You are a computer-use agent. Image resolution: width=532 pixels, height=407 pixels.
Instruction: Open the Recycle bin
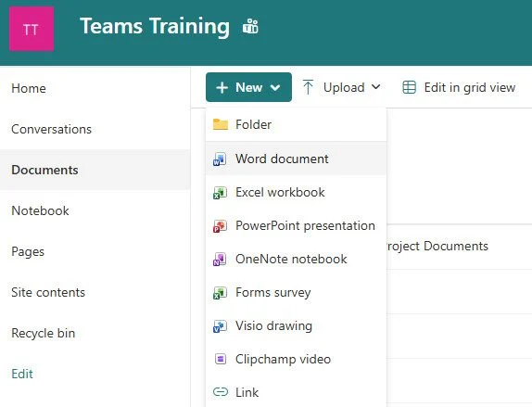coord(43,333)
